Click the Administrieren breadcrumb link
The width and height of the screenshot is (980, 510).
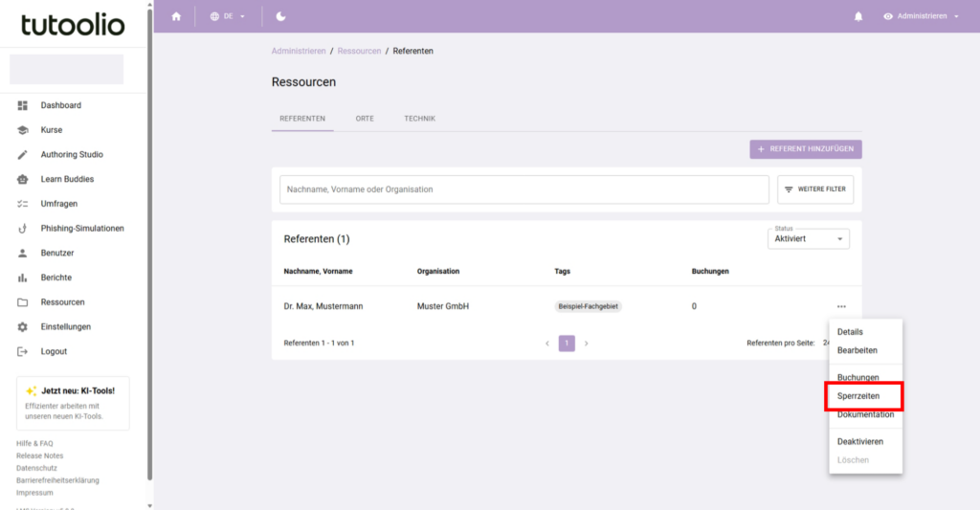tap(299, 52)
